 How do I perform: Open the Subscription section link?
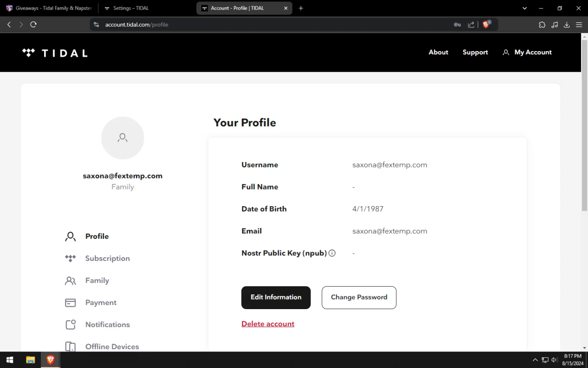point(107,259)
